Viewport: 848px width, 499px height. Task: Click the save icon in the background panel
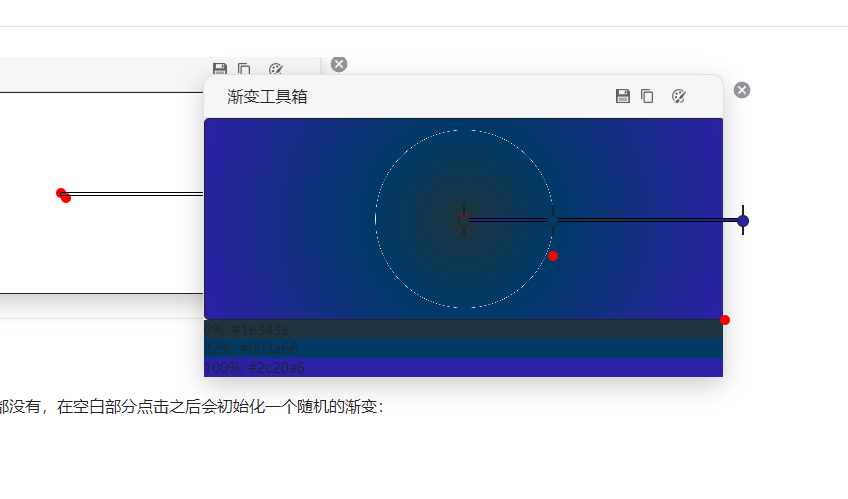point(220,68)
